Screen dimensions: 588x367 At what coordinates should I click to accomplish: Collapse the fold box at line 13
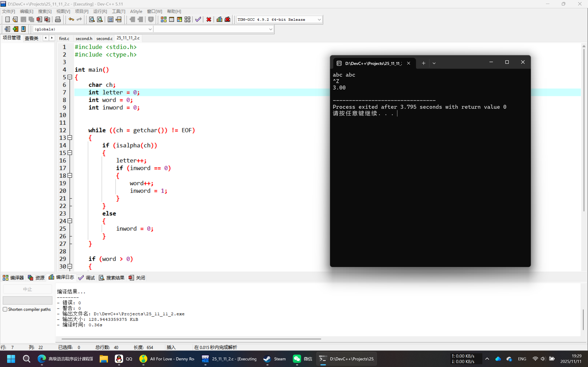70,138
